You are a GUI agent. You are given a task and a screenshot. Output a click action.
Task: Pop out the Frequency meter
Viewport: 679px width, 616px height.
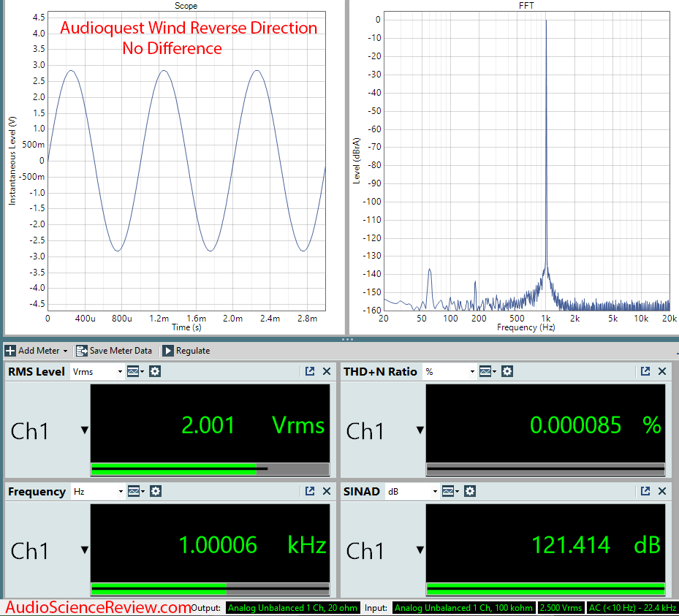click(310, 491)
